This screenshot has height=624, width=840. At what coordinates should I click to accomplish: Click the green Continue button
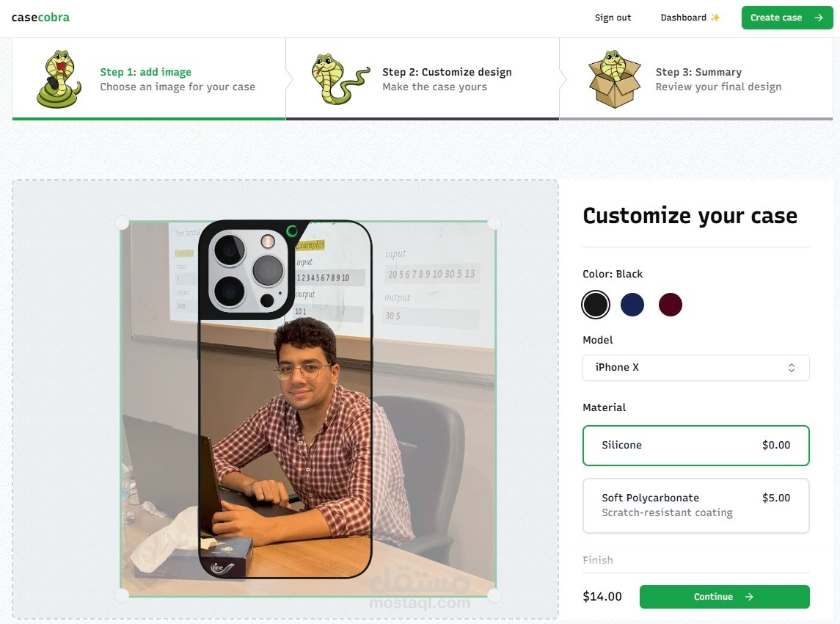tap(724, 597)
